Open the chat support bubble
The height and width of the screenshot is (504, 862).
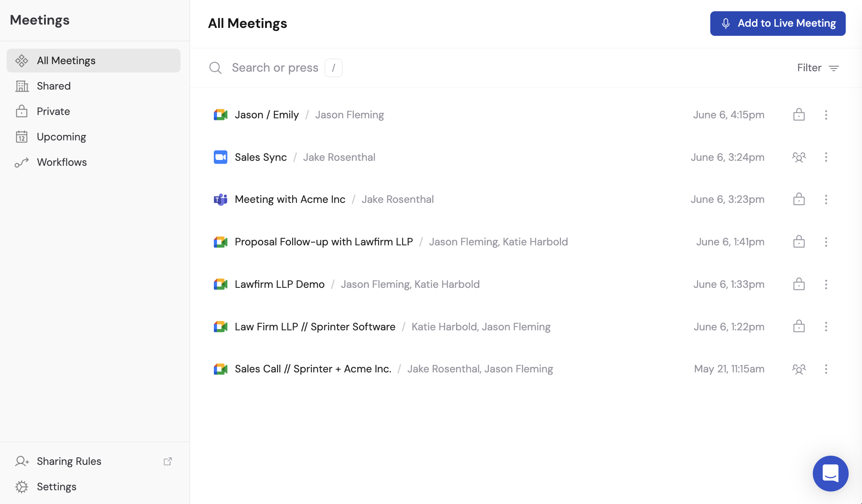[830, 474]
